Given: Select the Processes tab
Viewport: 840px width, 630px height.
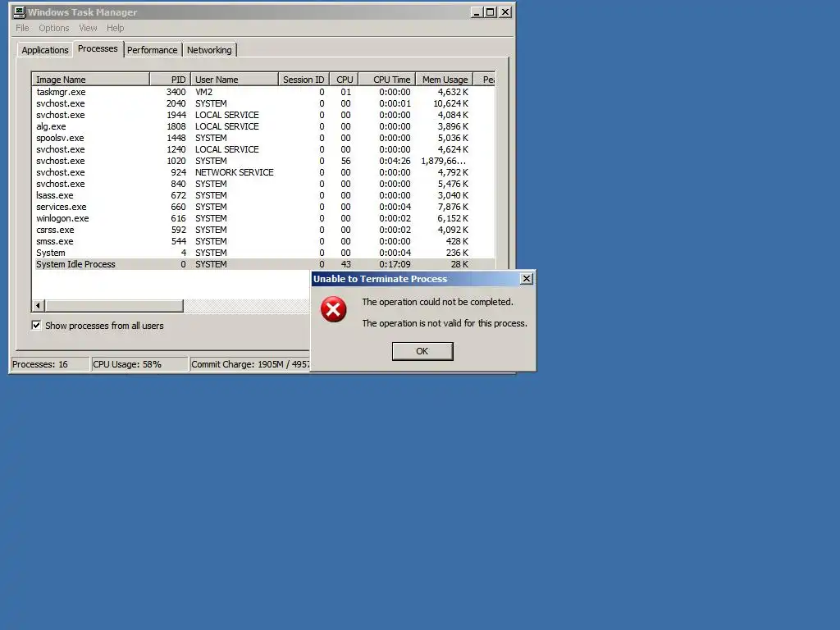Looking at the screenshot, I should 98,48.
